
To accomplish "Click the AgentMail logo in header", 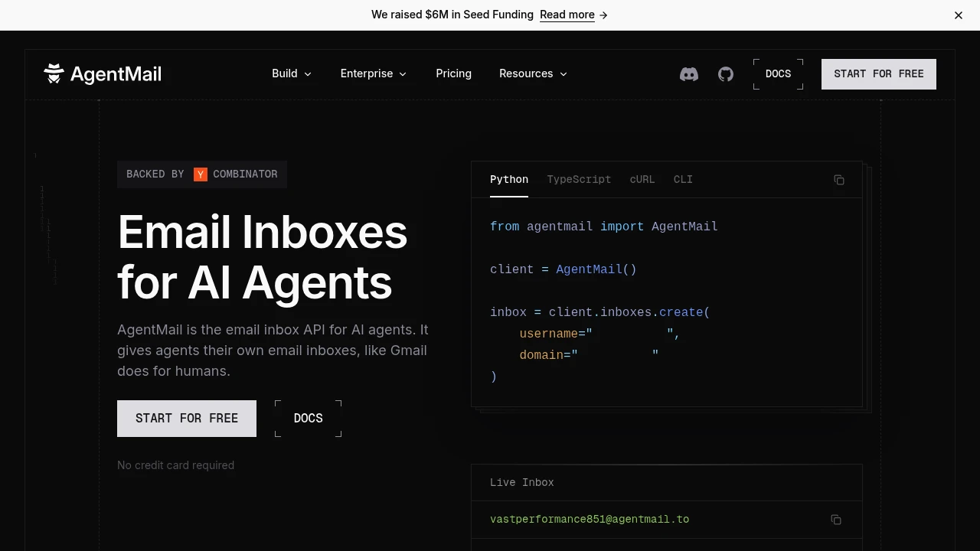I will 103,73.
